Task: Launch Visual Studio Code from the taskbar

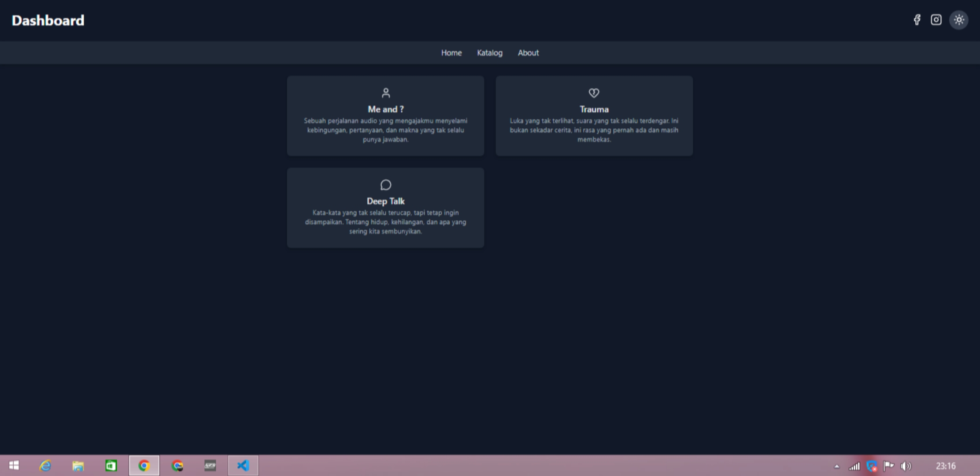Action: [243, 465]
